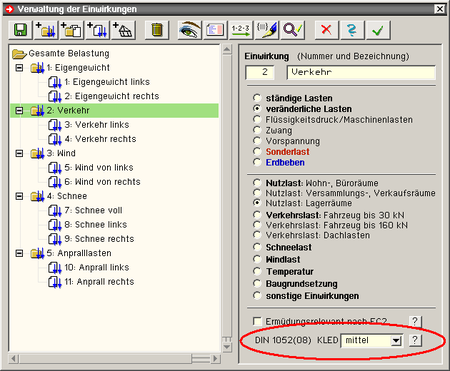The height and width of the screenshot is (371, 450).
Task: Click the red X cancel icon
Action: tap(326, 30)
